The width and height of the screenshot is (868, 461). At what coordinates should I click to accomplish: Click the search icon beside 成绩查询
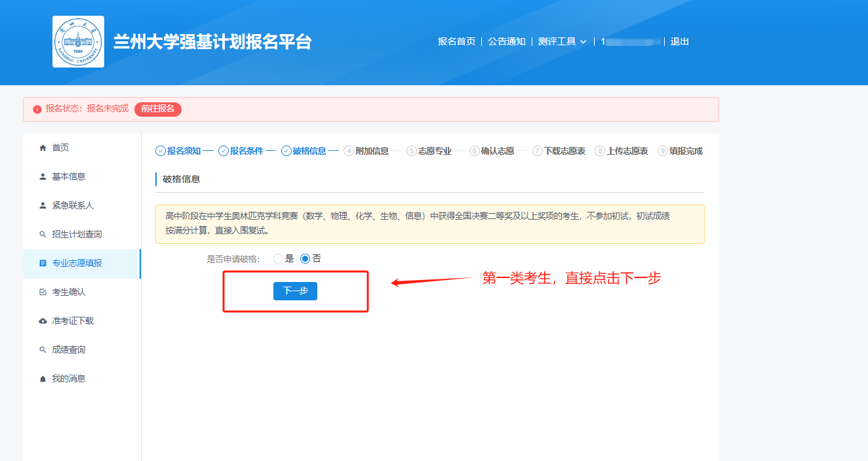pyautogui.click(x=43, y=350)
